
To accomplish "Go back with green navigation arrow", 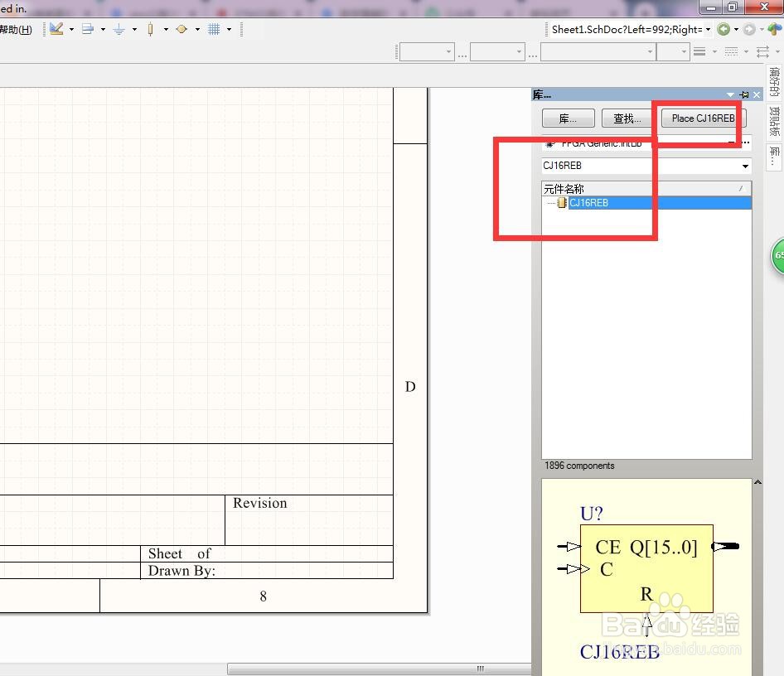I will [723, 30].
